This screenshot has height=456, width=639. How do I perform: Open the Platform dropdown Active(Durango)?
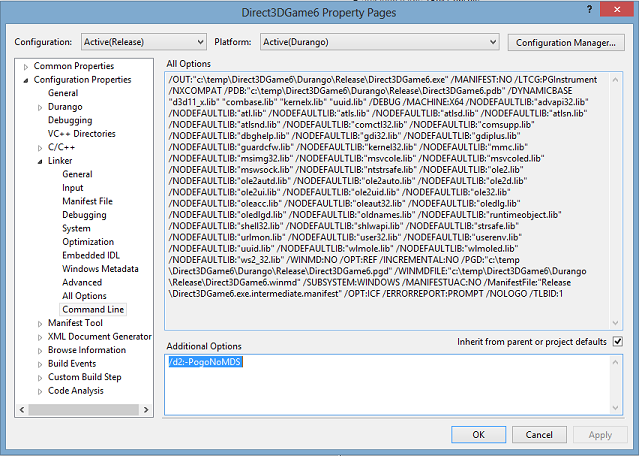click(x=379, y=42)
